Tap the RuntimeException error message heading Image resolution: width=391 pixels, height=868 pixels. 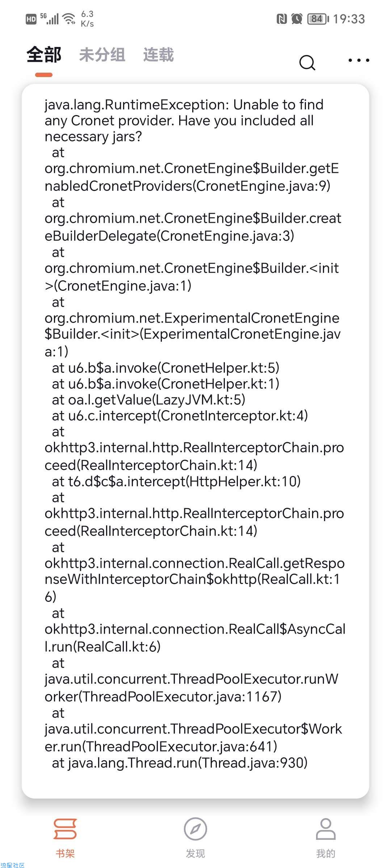(x=184, y=120)
